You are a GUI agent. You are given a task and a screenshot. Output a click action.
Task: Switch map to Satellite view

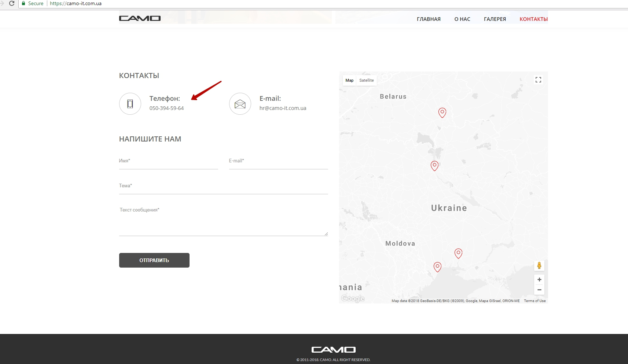click(366, 80)
